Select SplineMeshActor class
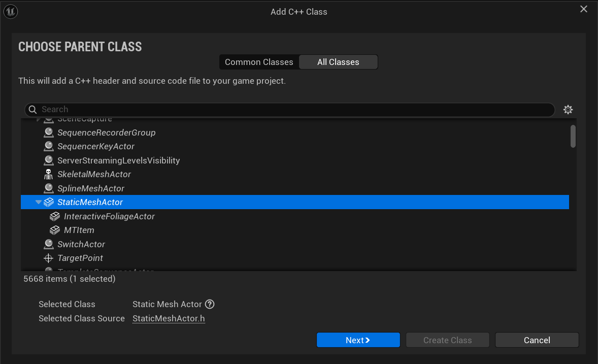The width and height of the screenshot is (598, 364). [91, 188]
